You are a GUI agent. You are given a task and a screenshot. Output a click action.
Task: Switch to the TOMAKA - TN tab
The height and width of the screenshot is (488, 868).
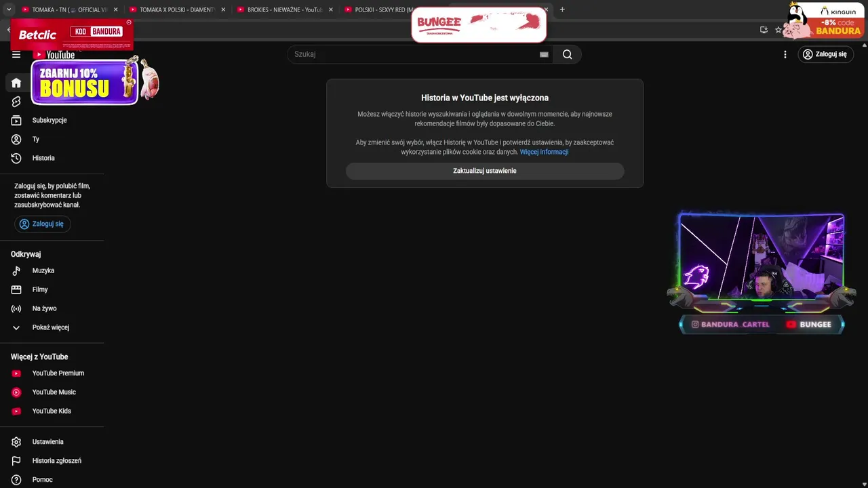(x=69, y=9)
